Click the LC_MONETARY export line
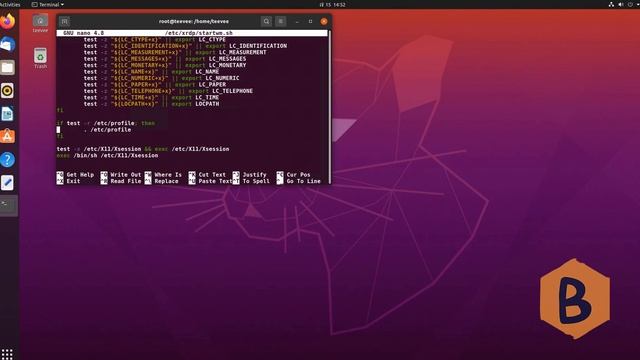Viewport: 640px width, 360px height. [164, 65]
